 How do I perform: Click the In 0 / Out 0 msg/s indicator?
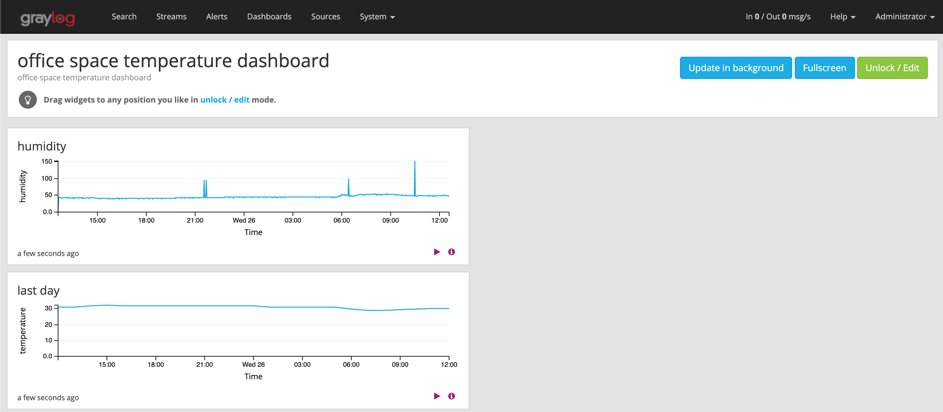(778, 17)
